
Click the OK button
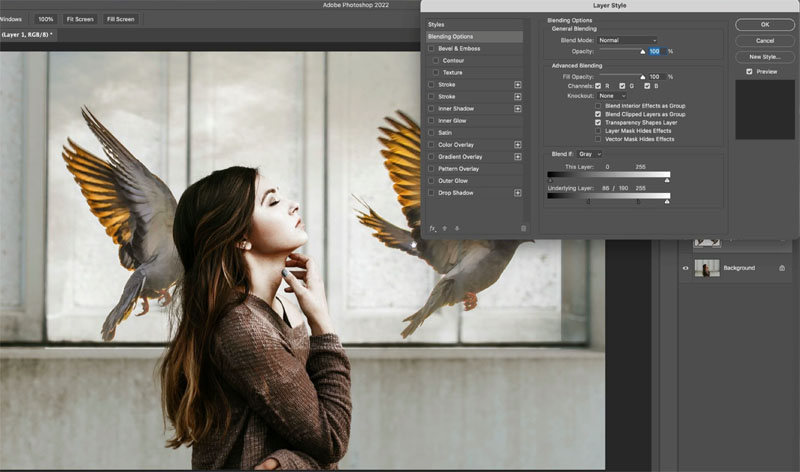pyautogui.click(x=765, y=25)
